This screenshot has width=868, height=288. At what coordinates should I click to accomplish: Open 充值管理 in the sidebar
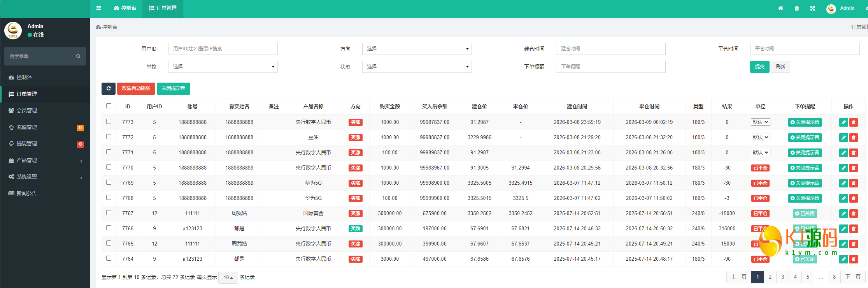pyautogui.click(x=45, y=127)
